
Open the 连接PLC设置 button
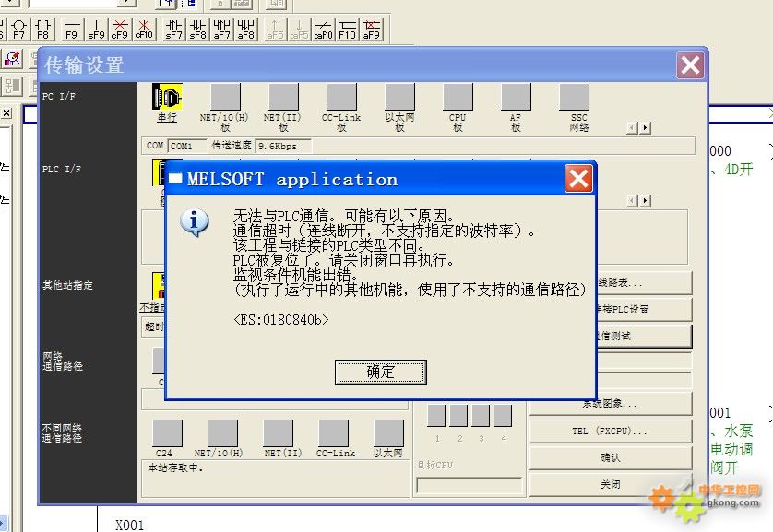643,310
